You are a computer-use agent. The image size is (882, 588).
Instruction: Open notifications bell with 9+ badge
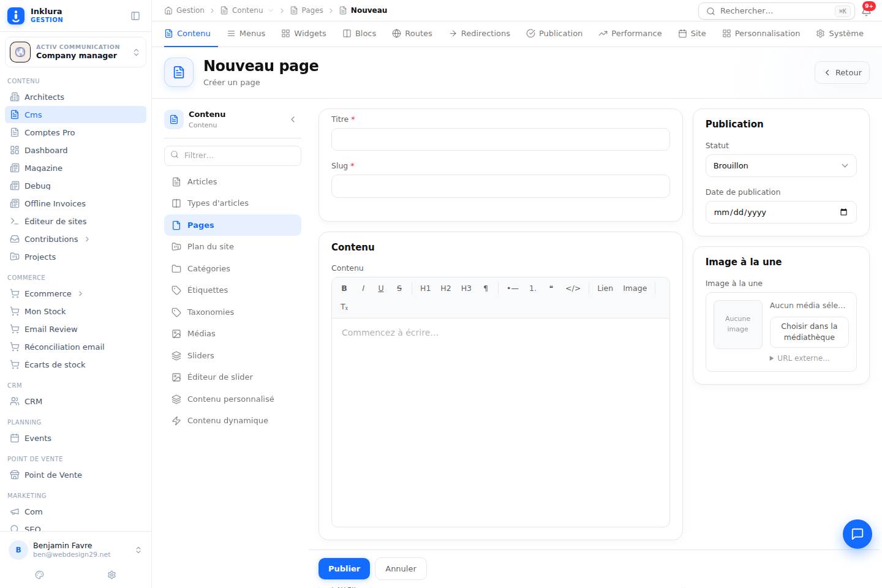[866, 10]
